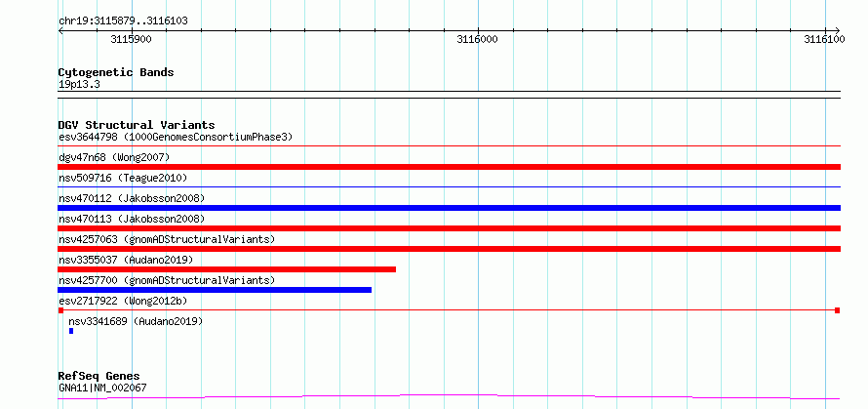Image resolution: width=868 pixels, height=409 pixels.
Task: Click the nsv3341689 (Audano2019) label
Action: coord(136,321)
